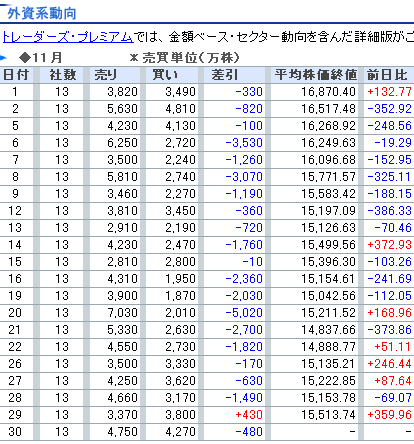Select net value -630

pyautogui.click(x=249, y=381)
